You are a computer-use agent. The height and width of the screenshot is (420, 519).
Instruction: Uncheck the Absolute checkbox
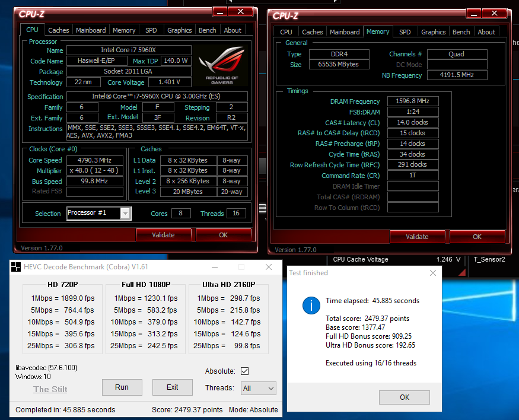(x=244, y=371)
